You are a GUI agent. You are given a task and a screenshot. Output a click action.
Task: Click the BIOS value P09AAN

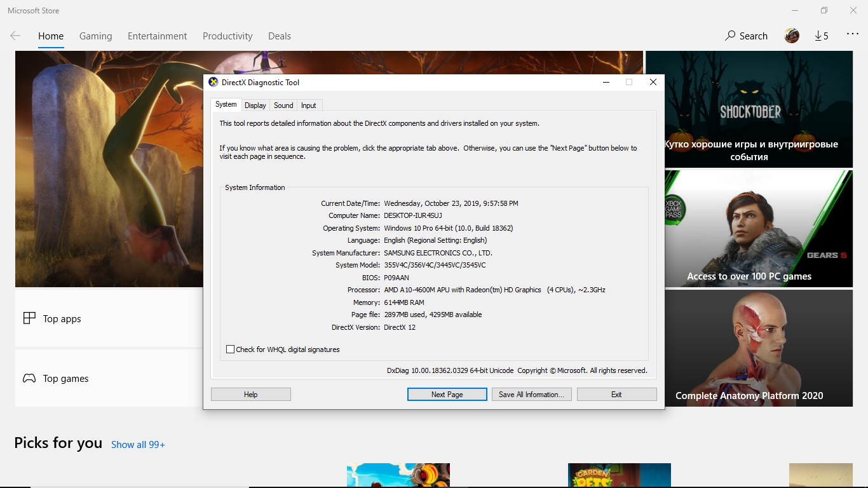[x=397, y=278]
